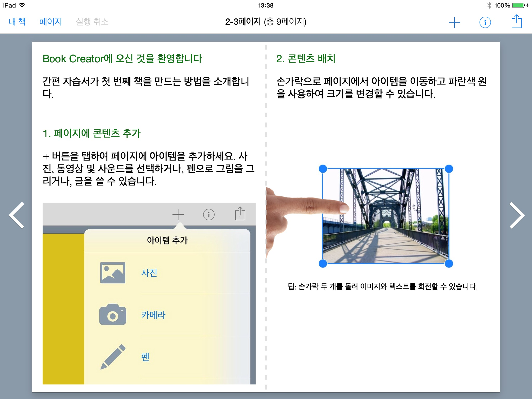Tap the paragraph starting 손가락으로 페이지에서
This screenshot has width=532, height=399.
[381, 88]
